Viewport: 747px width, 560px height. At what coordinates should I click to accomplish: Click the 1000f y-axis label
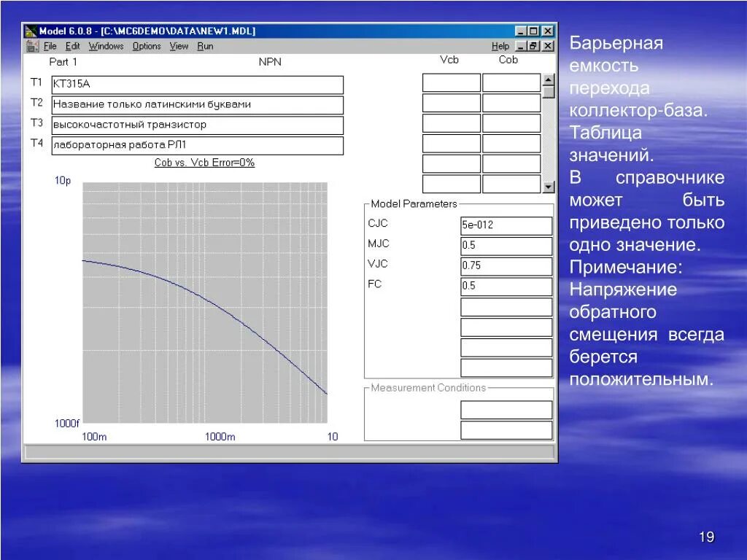pyautogui.click(x=67, y=424)
